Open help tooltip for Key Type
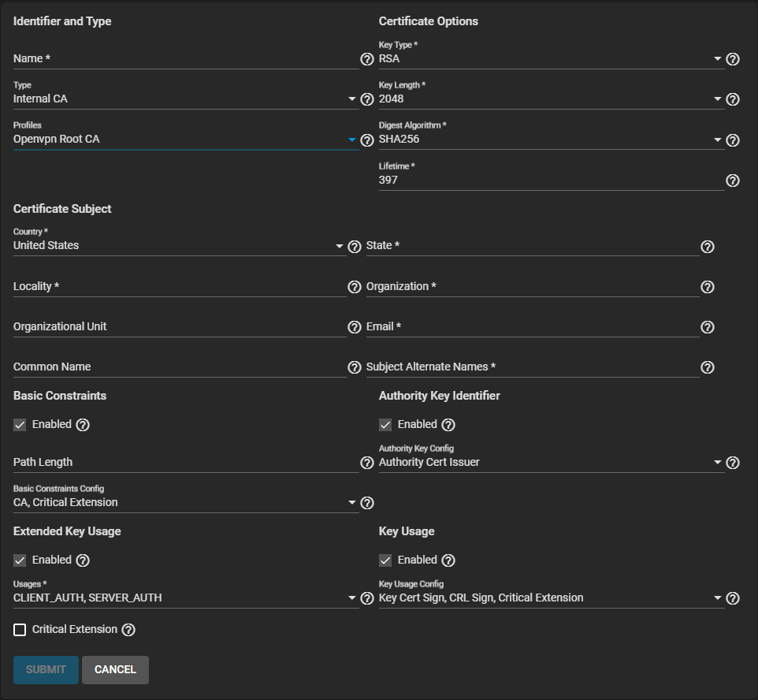Screen dimensions: 758x700 [x=732, y=59]
